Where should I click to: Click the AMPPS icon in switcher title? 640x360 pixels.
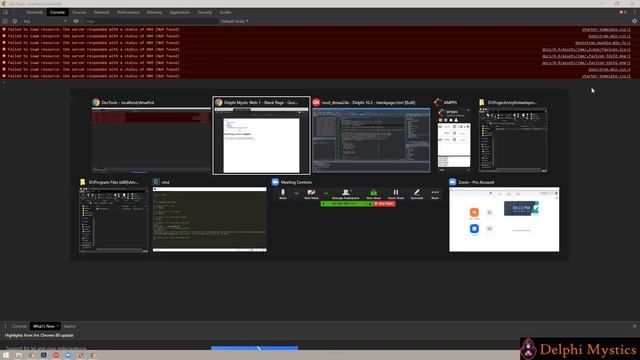pyautogui.click(x=438, y=102)
